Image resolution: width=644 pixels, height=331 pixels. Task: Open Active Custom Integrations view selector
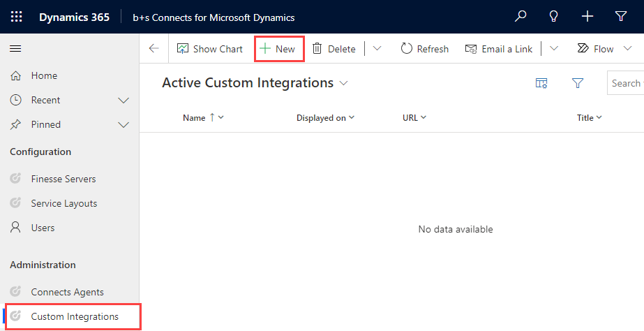(x=255, y=82)
